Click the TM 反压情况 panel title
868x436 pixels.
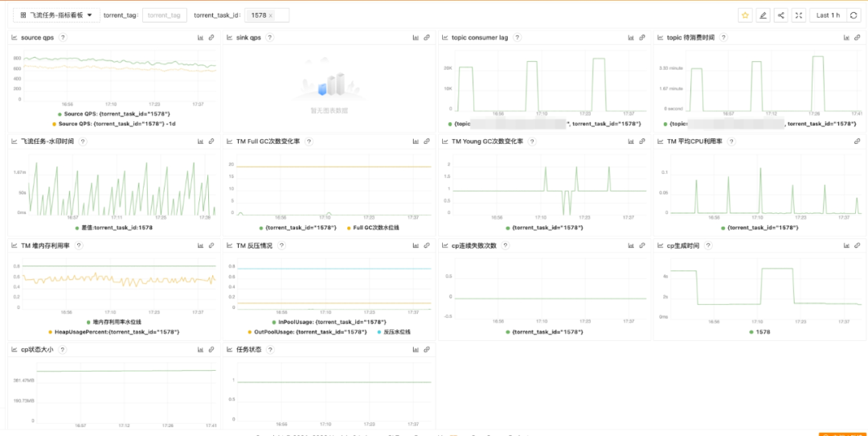pyautogui.click(x=254, y=245)
